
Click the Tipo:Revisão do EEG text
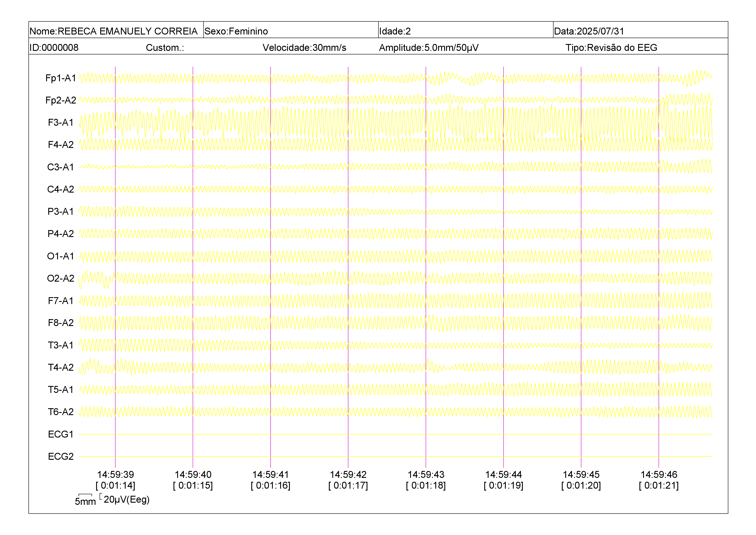point(611,48)
